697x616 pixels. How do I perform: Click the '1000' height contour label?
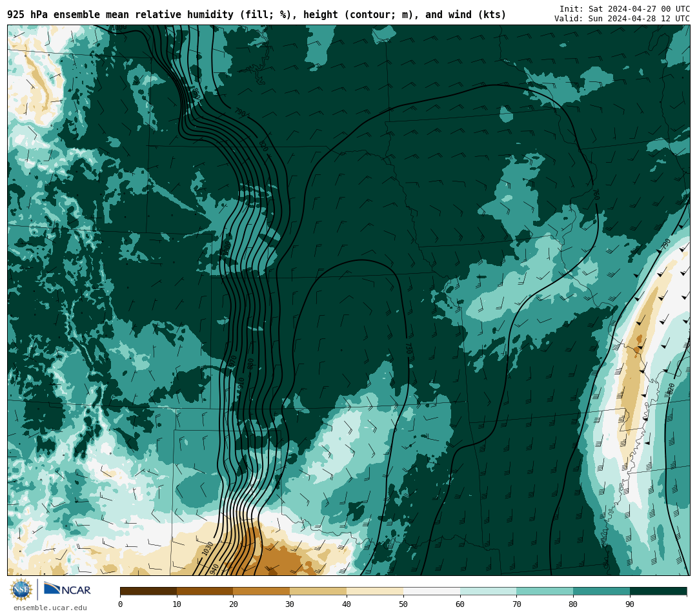[227, 249]
